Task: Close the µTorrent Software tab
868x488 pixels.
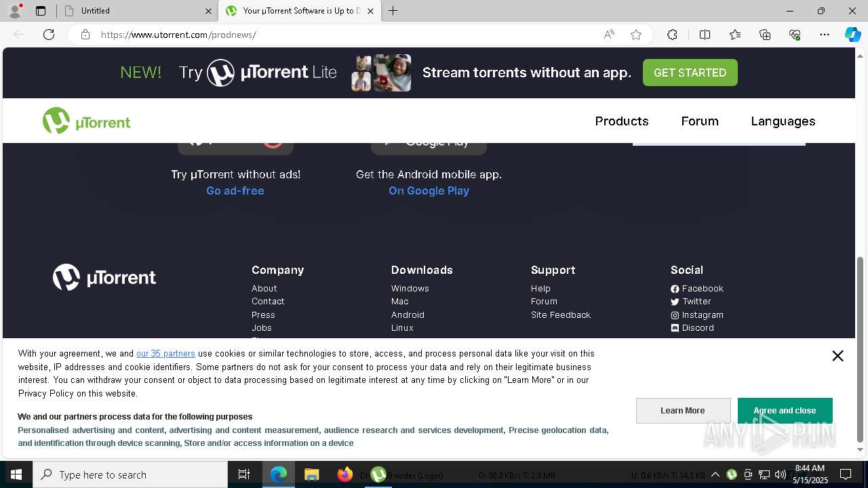Action: (371, 11)
